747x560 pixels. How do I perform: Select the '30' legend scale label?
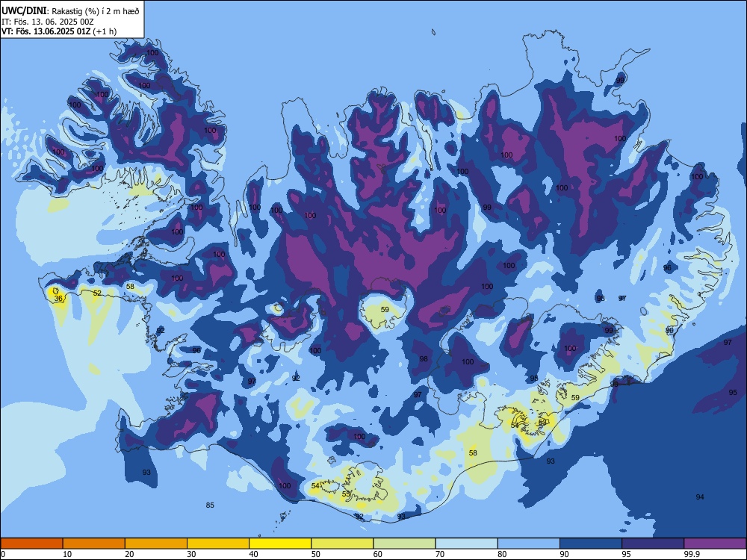191,554
